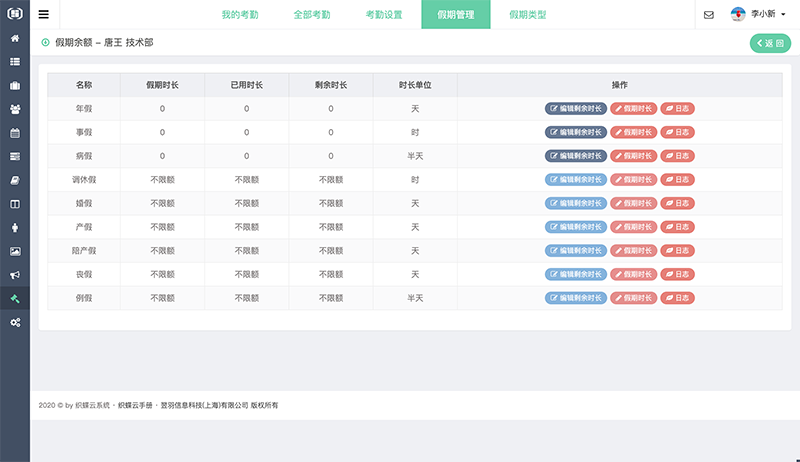800x462 pixels.
Task: Click 假期时长 button for 病假 row
Action: (634, 156)
